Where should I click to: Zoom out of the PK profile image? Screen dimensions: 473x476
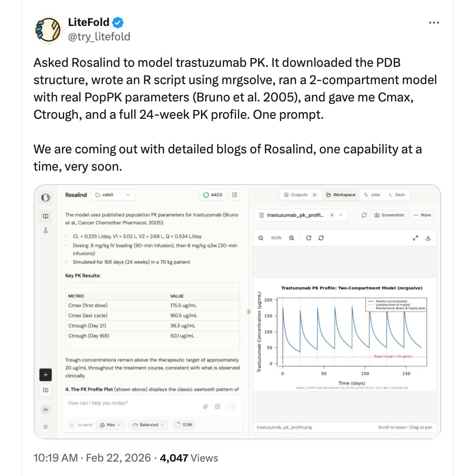261,238
